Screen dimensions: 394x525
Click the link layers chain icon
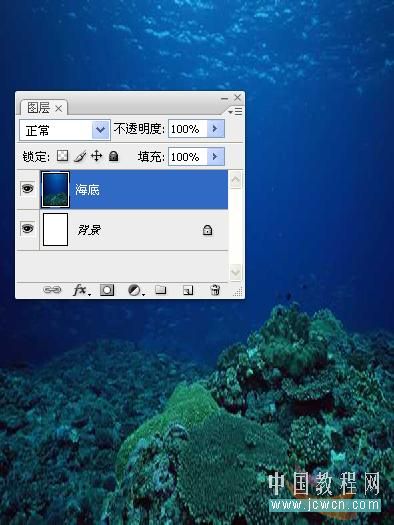(52, 290)
